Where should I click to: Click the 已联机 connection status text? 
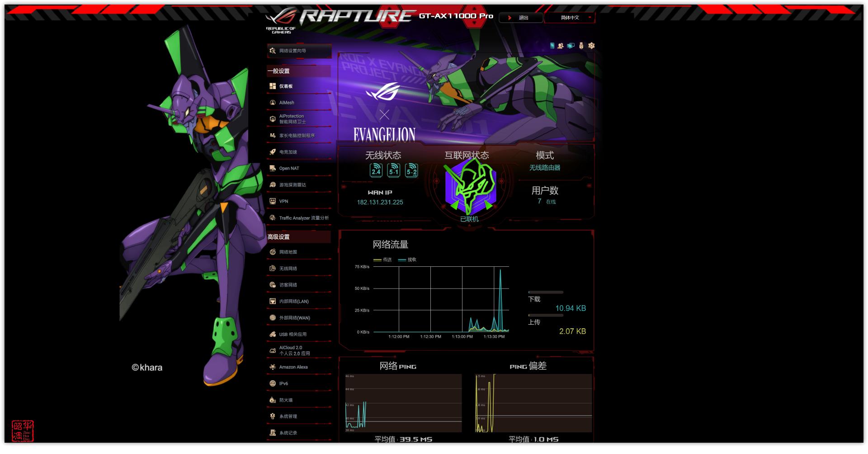click(469, 219)
